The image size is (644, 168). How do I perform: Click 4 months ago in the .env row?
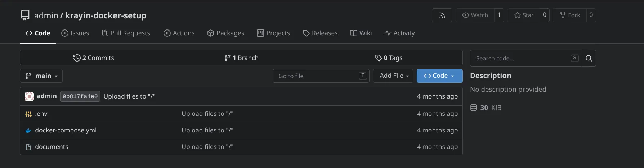437,114
